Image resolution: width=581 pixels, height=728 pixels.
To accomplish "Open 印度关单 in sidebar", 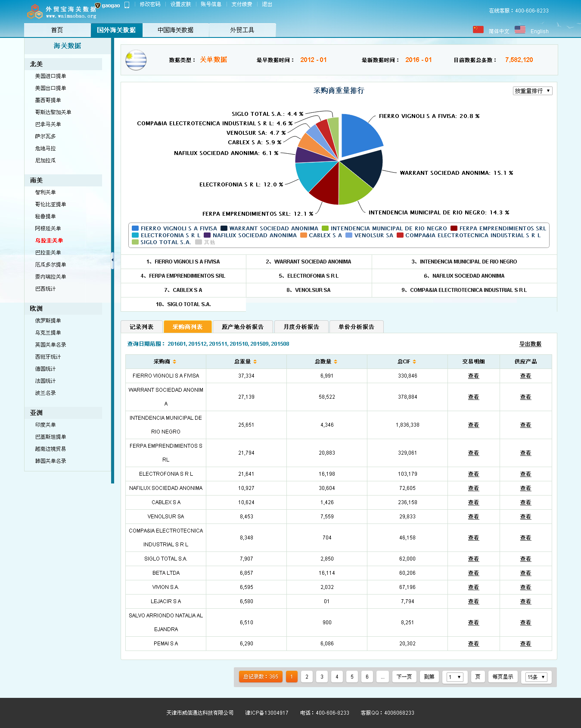I will (x=45, y=425).
